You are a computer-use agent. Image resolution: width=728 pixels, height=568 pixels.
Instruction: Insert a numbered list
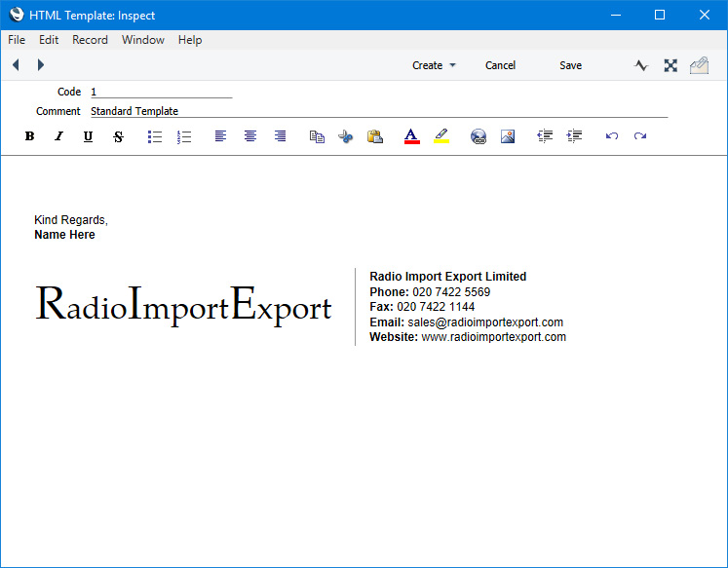click(184, 136)
